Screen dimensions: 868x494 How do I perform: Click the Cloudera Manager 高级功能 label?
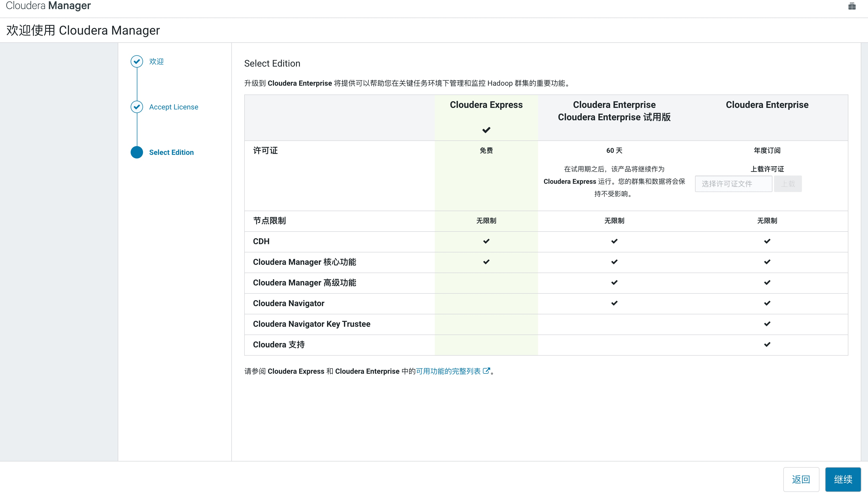click(x=304, y=283)
